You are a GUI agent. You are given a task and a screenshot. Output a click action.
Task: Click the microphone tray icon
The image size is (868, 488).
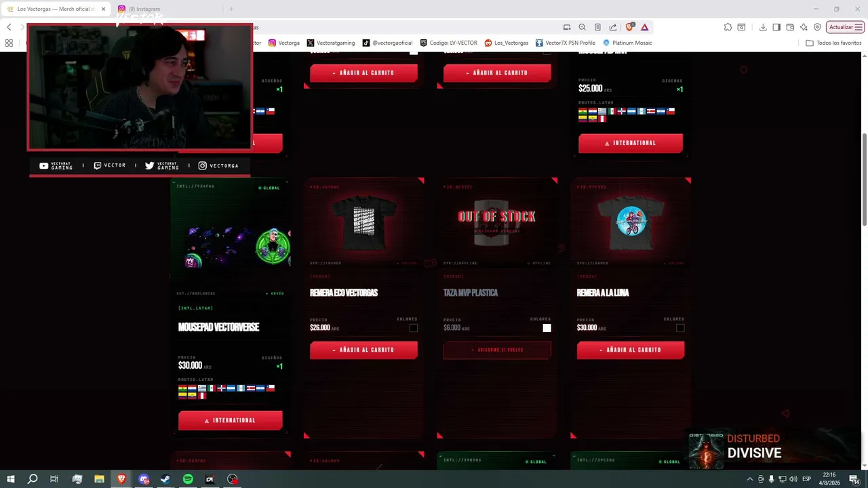[771, 479]
